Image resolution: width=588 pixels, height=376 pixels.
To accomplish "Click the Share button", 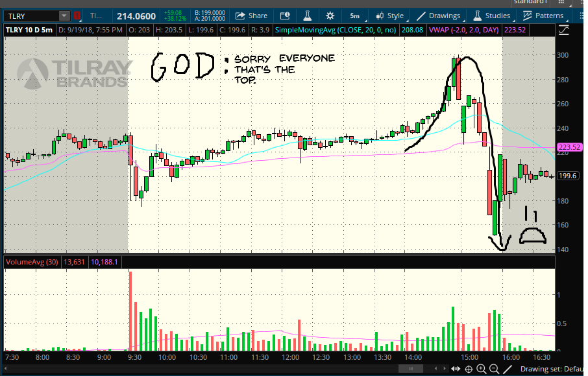I will [251, 16].
